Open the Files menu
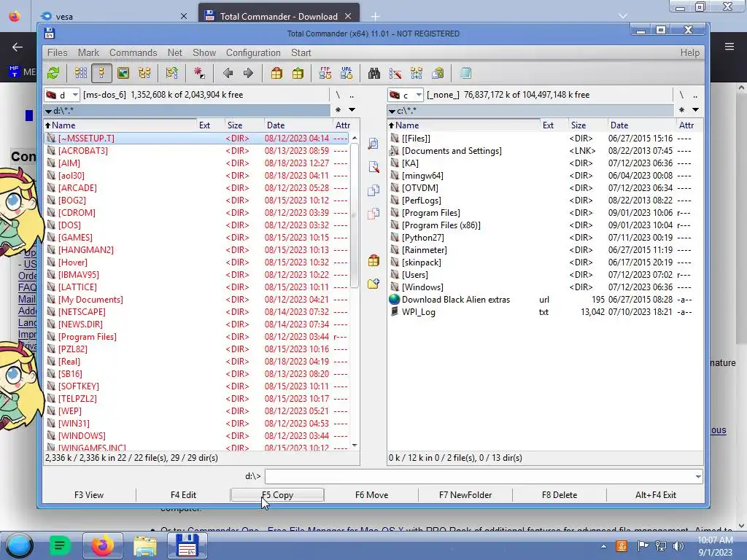 tap(57, 52)
